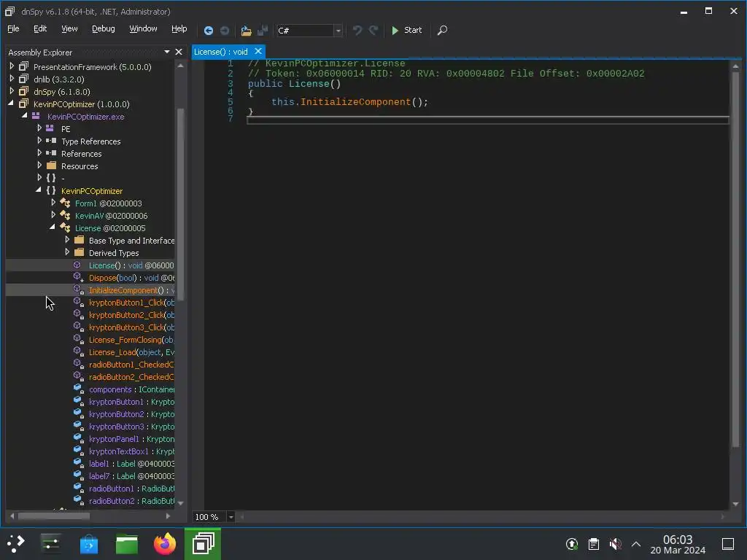Select the InitializeComponent() method in tree

click(x=131, y=290)
